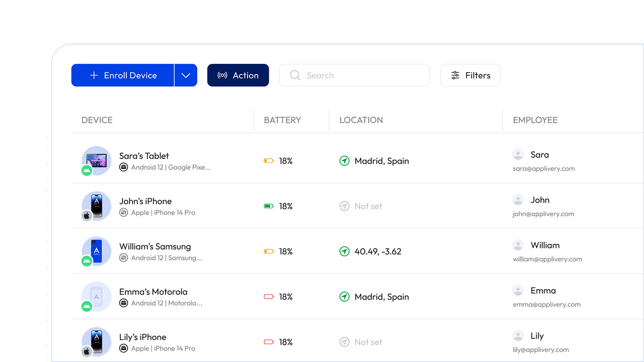Screen dimensions: 644x362
Task: Click Sara's Tablet low battery icon
Action: (269, 161)
